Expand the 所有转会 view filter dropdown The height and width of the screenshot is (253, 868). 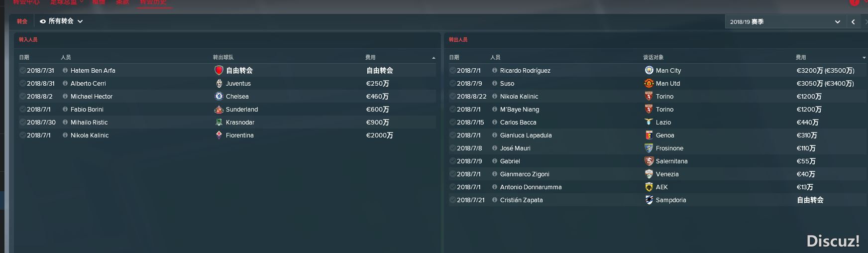61,21
